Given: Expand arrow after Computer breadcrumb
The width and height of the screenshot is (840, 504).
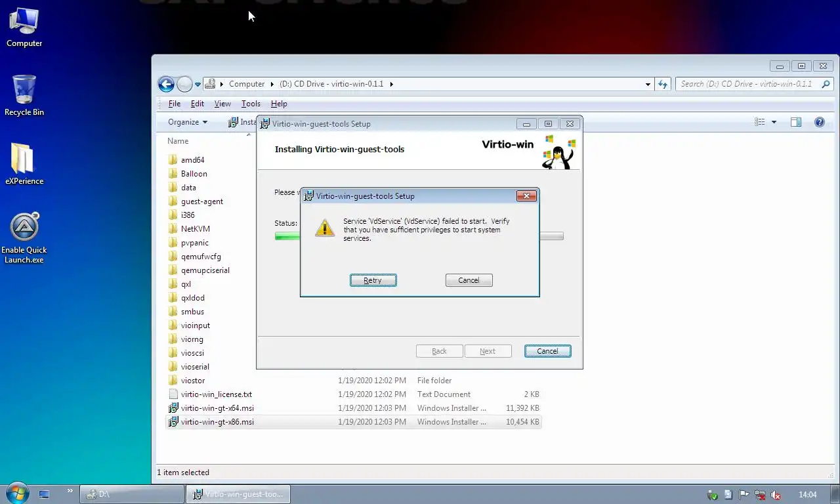Looking at the screenshot, I should pyautogui.click(x=272, y=84).
